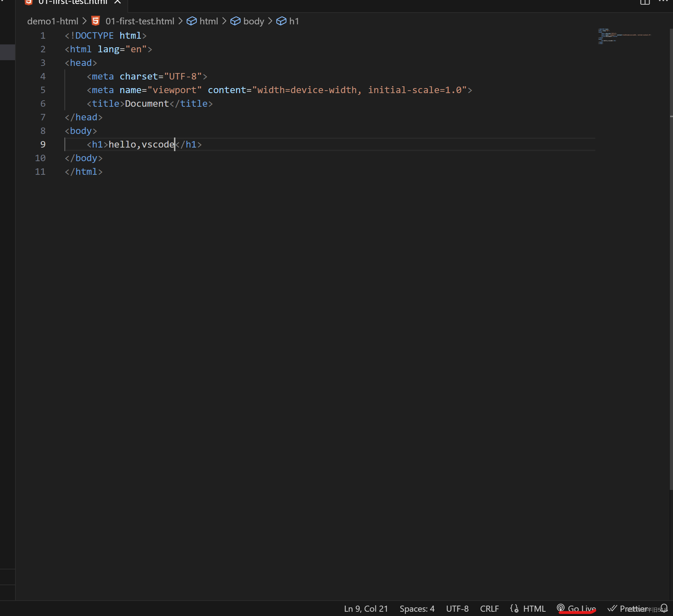Image resolution: width=673 pixels, height=616 pixels.
Task: Click the split editor icon
Action: [x=645, y=2]
